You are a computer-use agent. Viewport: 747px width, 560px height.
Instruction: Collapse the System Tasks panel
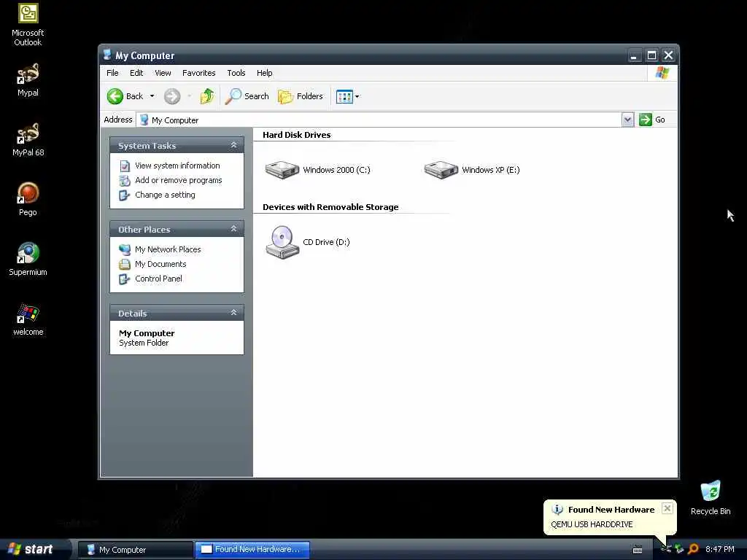233,145
